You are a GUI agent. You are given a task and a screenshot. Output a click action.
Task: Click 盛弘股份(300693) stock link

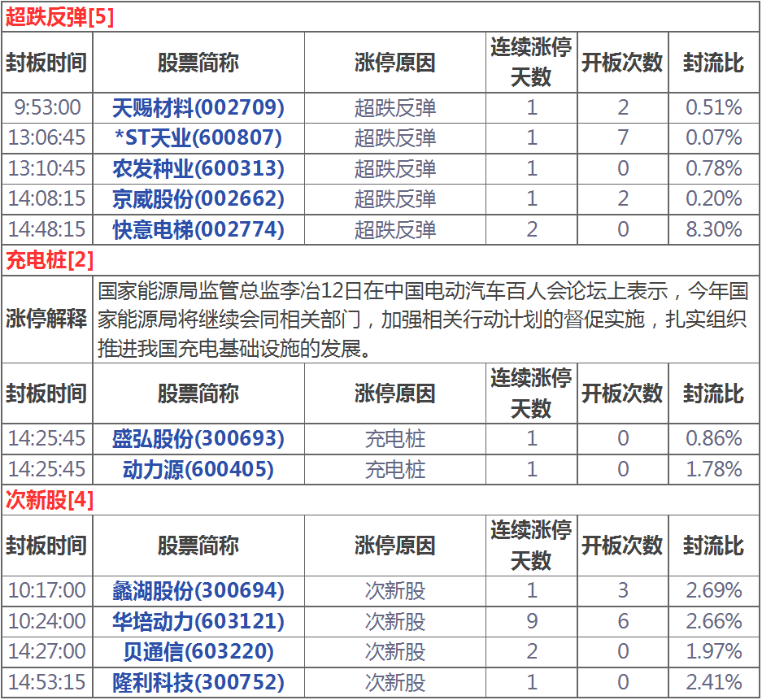click(198, 439)
